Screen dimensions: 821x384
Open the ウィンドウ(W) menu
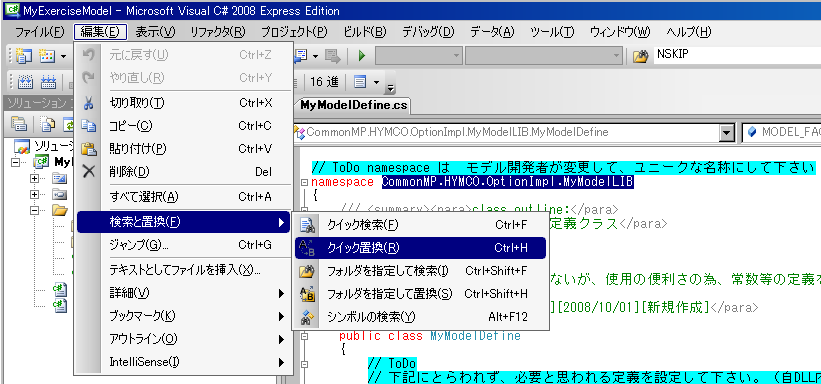620,32
